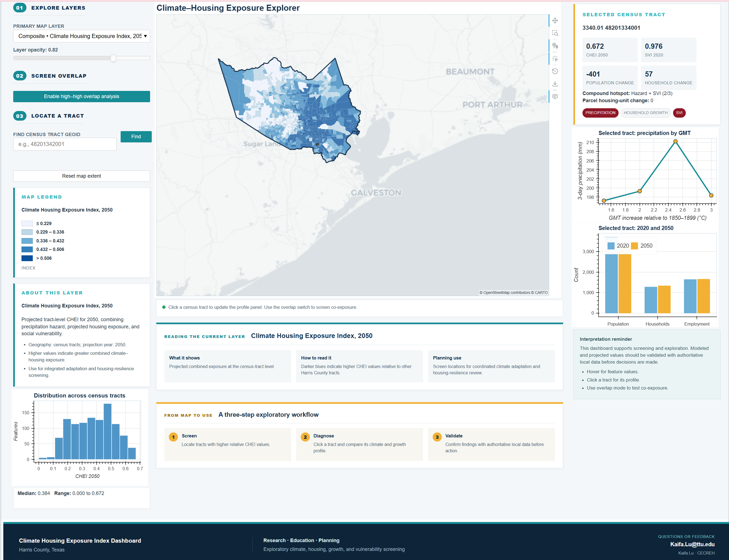Click the Layer opacity slider handle

point(113,58)
